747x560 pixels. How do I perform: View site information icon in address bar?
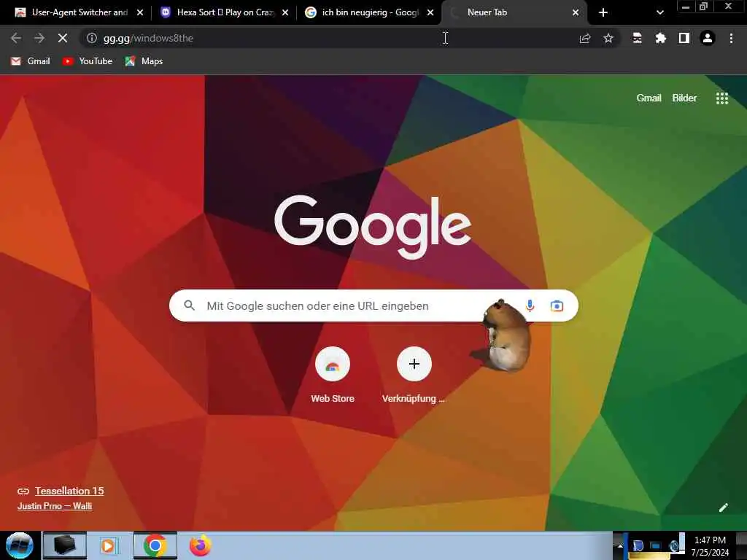point(91,38)
